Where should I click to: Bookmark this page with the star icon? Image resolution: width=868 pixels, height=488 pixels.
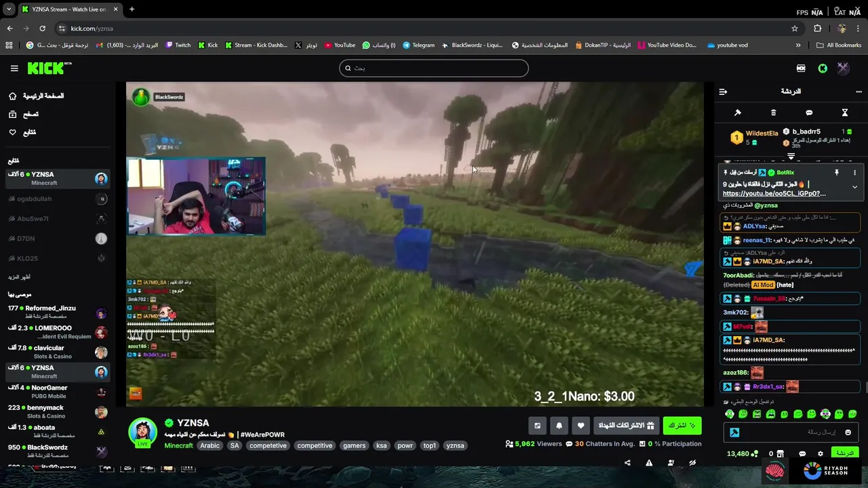coord(795,28)
